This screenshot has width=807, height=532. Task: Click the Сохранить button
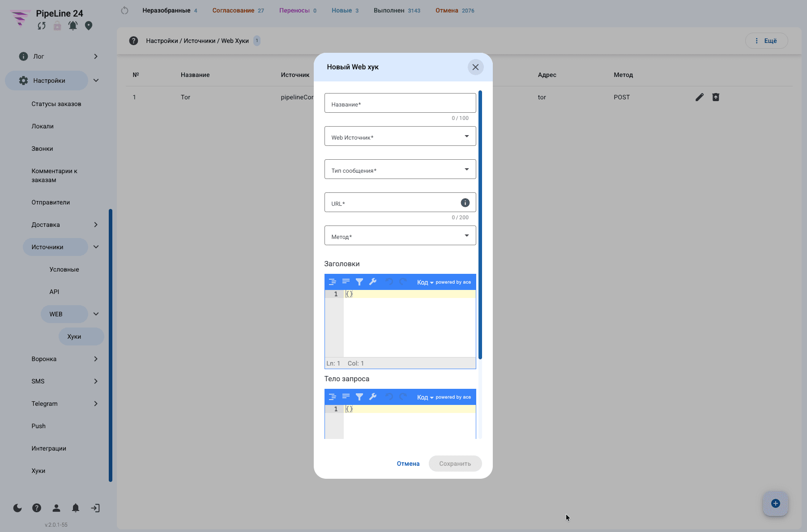tap(455, 464)
